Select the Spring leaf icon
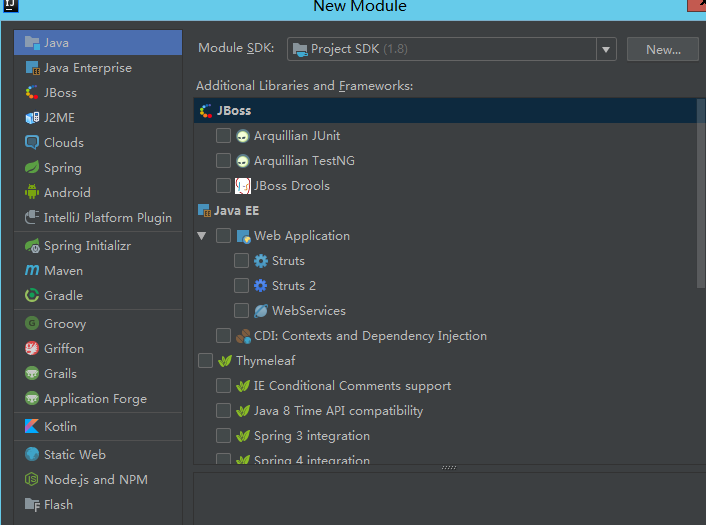 pos(32,167)
